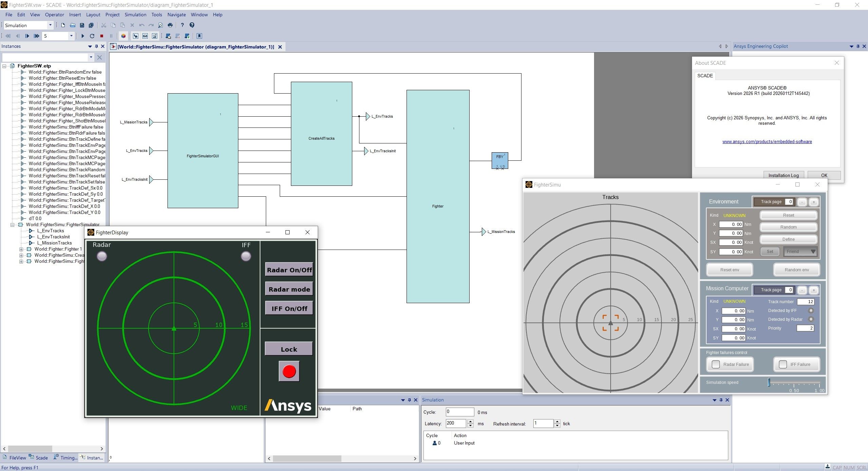
Task: Click the Save All toolbar icon
Action: (x=91, y=25)
